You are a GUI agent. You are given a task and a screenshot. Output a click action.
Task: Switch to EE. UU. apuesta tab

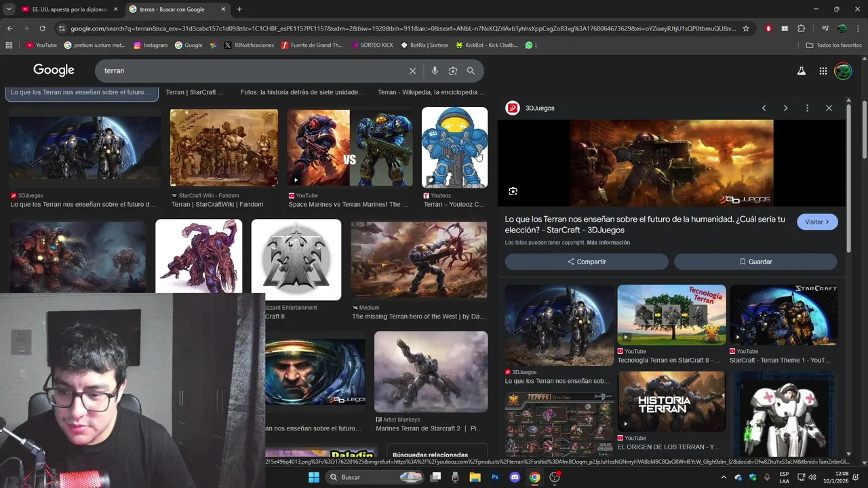pyautogui.click(x=68, y=9)
